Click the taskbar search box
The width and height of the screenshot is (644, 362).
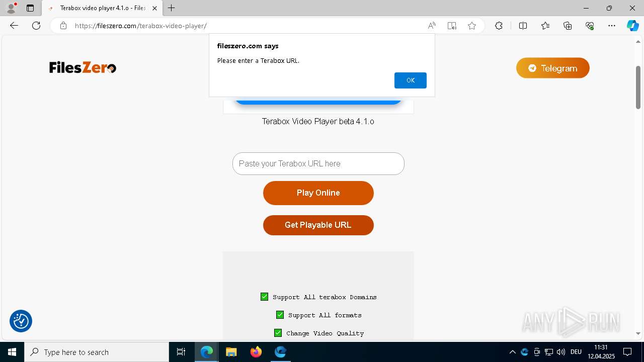pyautogui.click(x=97, y=352)
